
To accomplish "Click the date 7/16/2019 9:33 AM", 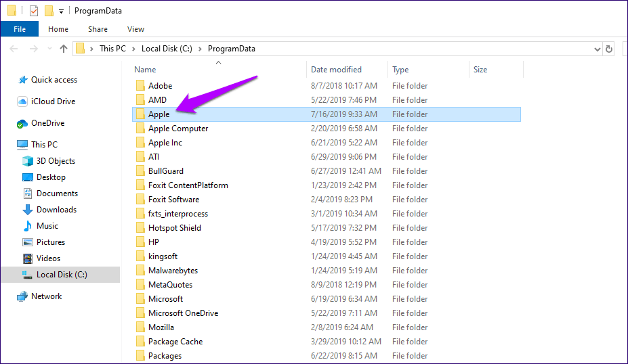I will 343,114.
